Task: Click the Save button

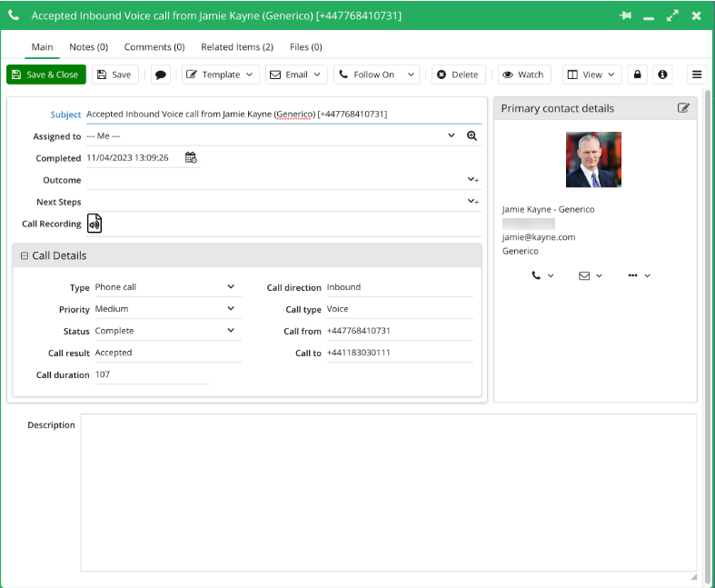Action: (x=114, y=75)
